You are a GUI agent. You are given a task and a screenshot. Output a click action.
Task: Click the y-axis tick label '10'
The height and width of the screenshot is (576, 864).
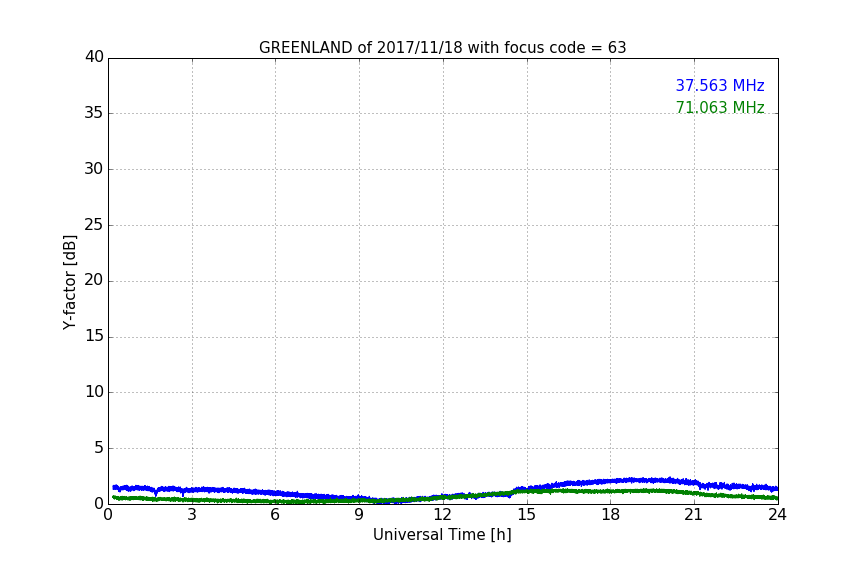[94, 392]
